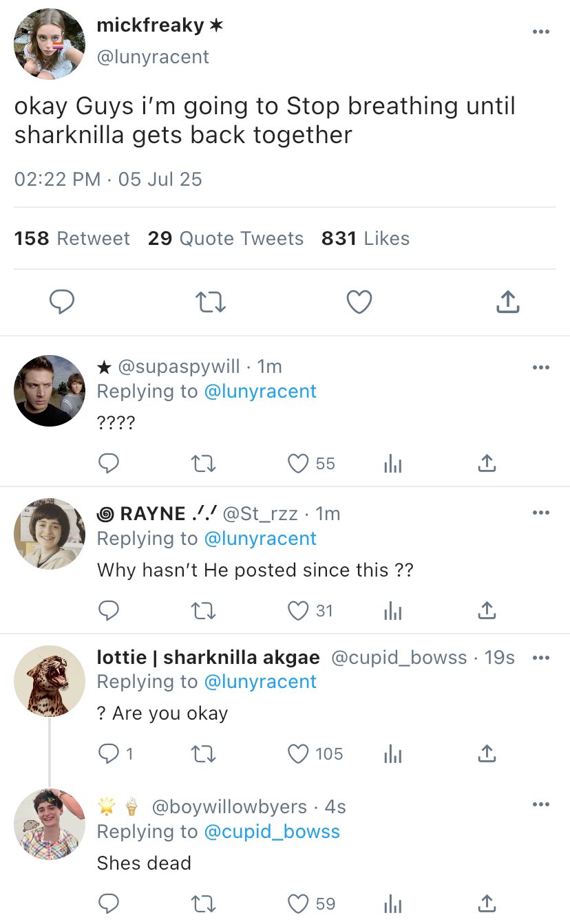Open the 29 Quote Tweets list
The width and height of the screenshot is (570, 924).
(226, 239)
